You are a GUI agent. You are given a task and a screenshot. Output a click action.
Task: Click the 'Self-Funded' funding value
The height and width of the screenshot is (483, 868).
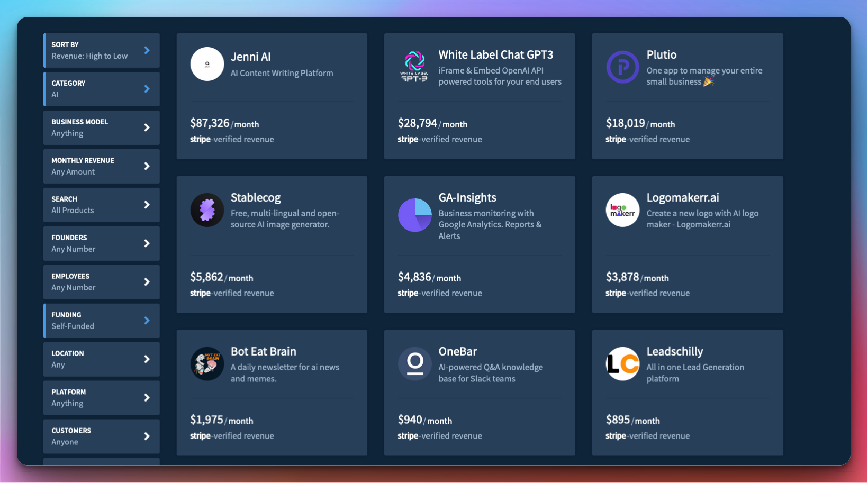click(x=73, y=326)
